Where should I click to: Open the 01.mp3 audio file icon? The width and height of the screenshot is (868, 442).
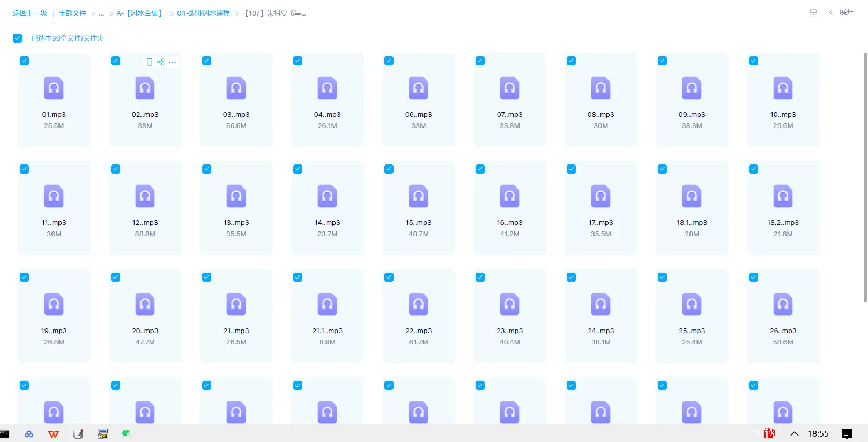(x=54, y=88)
